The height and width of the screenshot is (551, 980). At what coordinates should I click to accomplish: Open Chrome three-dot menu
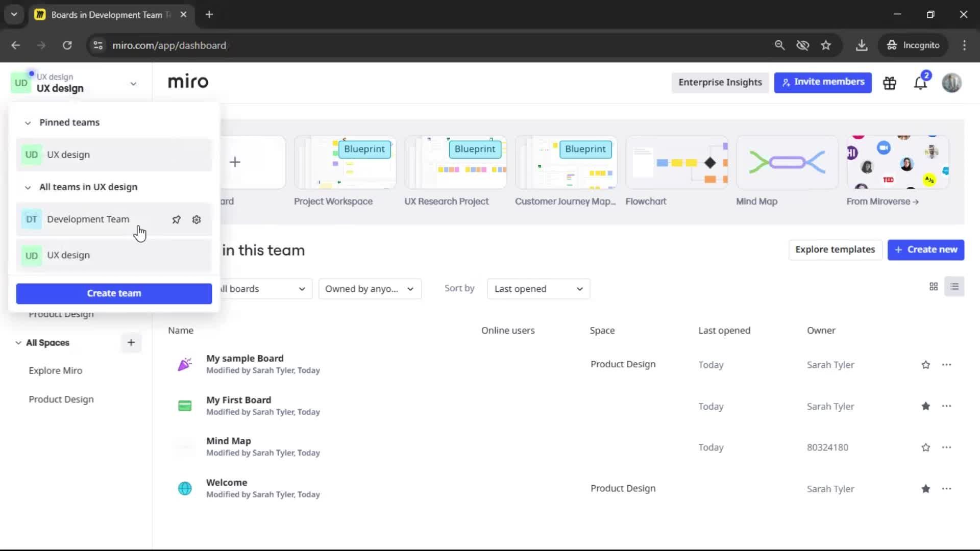964,45
